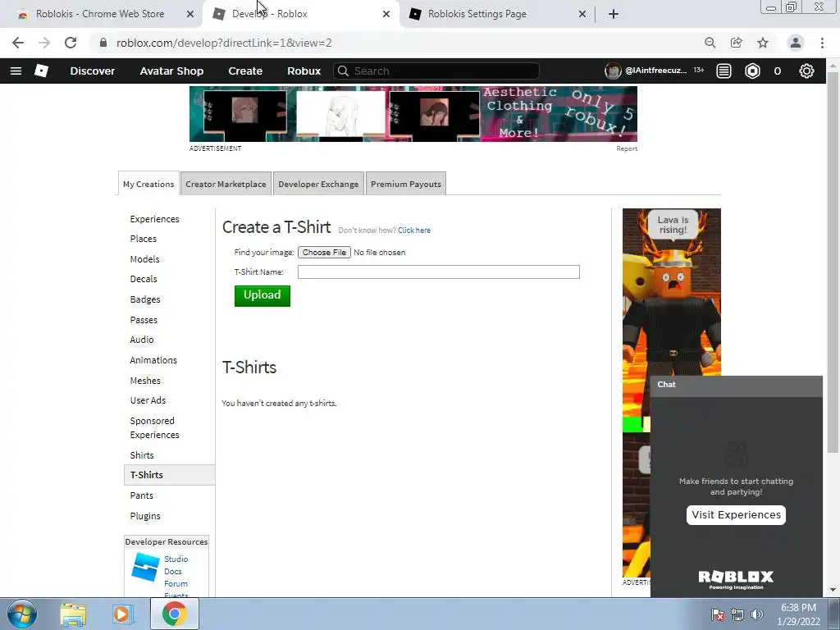Open the Developer Exchange tab
Screen dimensions: 840x630
(x=318, y=184)
